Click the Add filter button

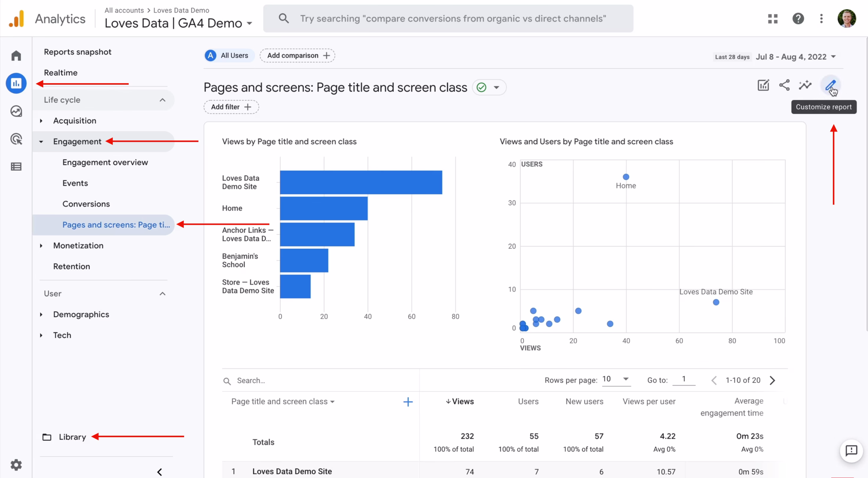231,107
